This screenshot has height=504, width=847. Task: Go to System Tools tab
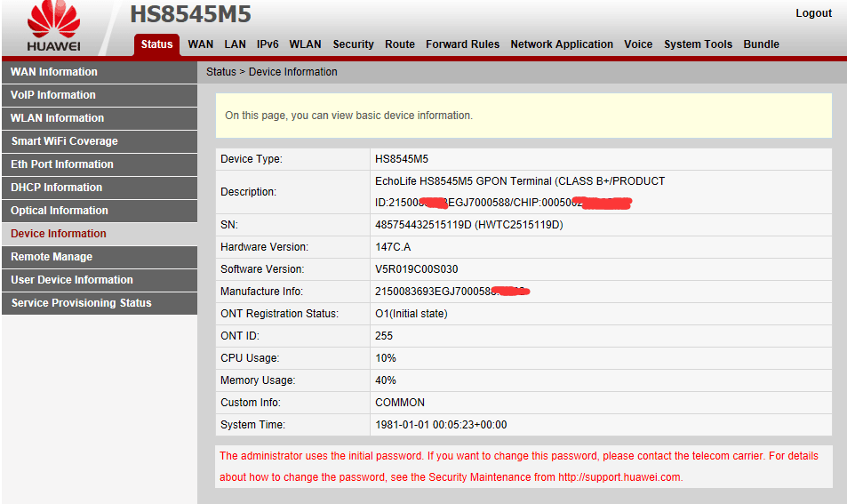[x=698, y=44]
